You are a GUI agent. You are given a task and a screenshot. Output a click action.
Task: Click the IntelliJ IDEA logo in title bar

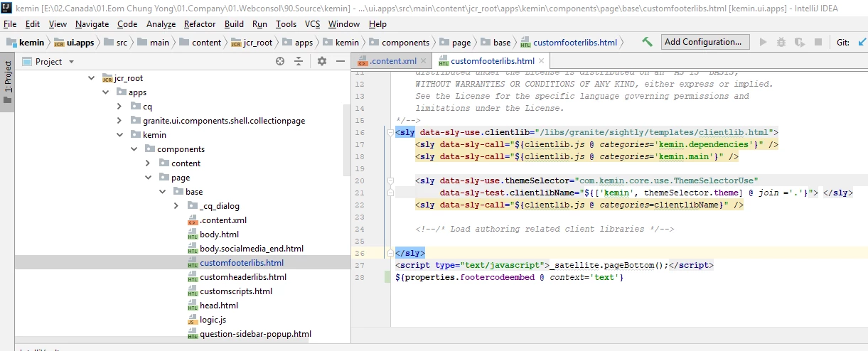pos(7,8)
